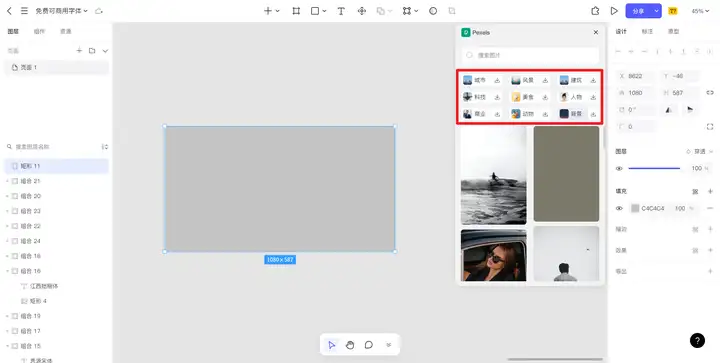Image resolution: width=720 pixels, height=363 pixels.
Task: Toggle the C4C4C4 fill visibility eye
Action: point(619,208)
